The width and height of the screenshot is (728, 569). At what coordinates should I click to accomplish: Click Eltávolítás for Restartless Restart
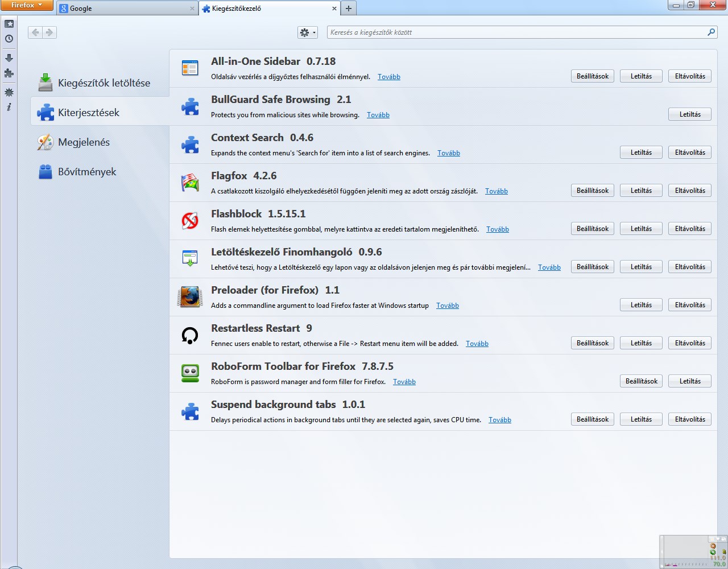[x=690, y=343]
